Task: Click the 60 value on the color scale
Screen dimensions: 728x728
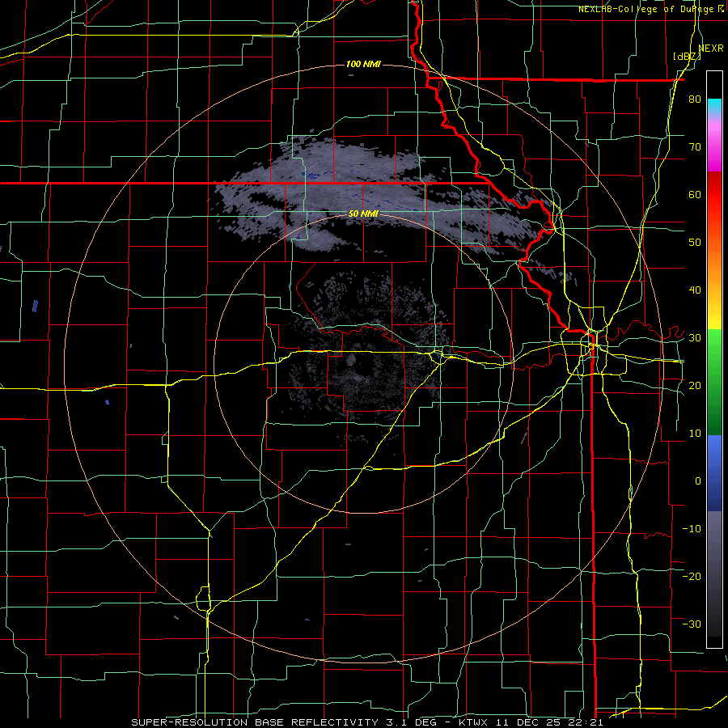Action: tap(695, 194)
